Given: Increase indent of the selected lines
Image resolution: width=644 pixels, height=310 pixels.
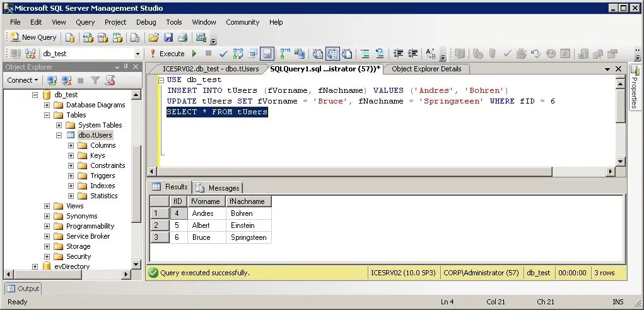Looking at the screenshot, I should point(413,54).
